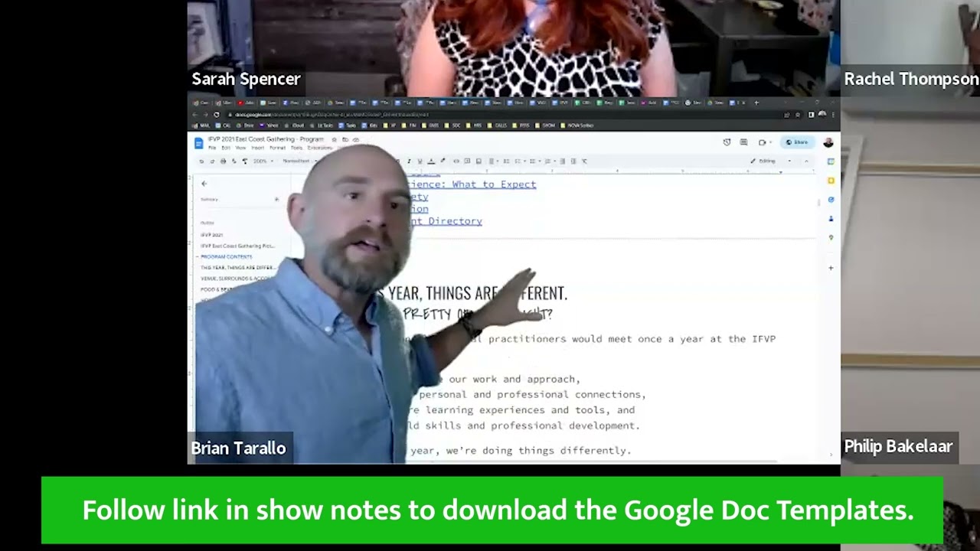Open Google Keep in the side panel
The width and height of the screenshot is (980, 551).
pos(831,181)
